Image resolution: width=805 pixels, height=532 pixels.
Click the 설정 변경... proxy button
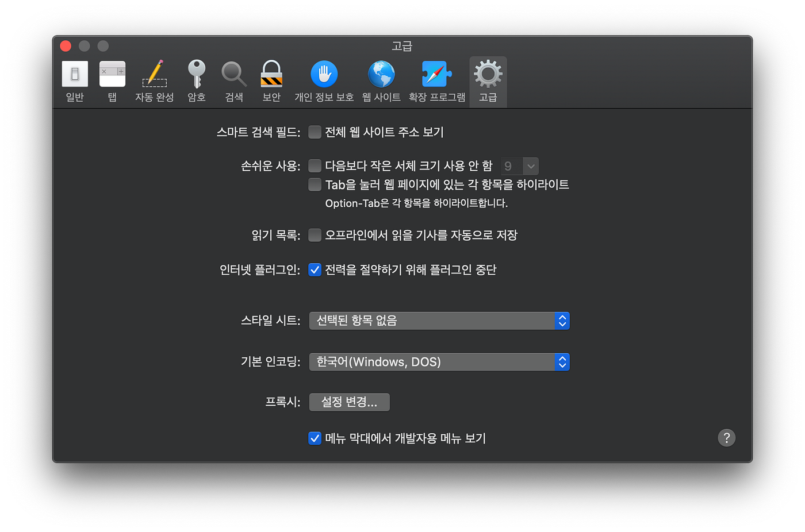point(350,402)
